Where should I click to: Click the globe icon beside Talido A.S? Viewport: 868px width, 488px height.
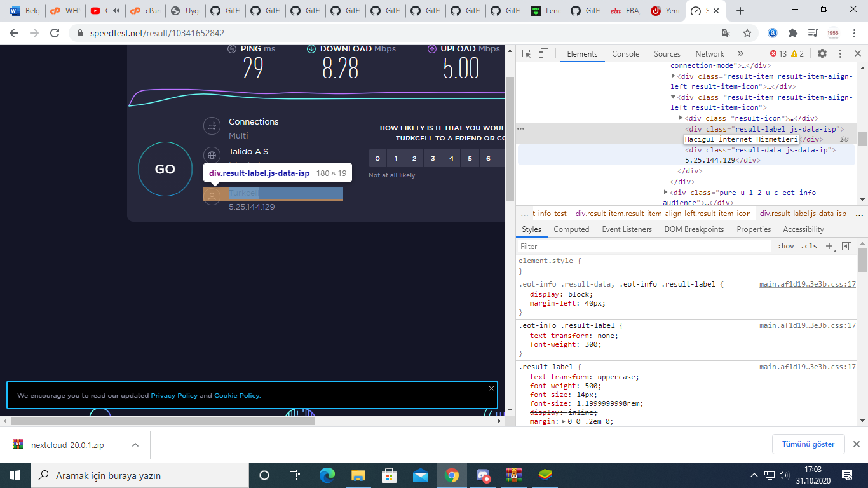point(212,155)
